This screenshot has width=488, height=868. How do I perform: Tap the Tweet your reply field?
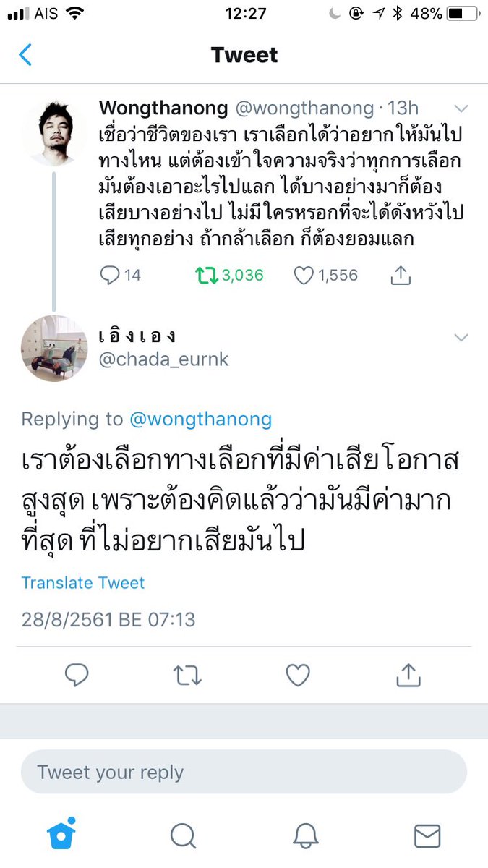(x=244, y=772)
